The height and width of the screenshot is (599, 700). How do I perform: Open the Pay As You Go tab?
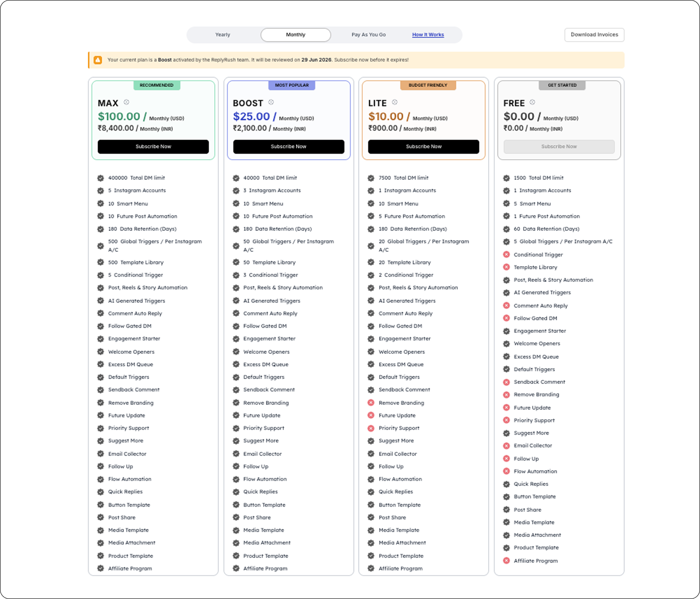369,35
